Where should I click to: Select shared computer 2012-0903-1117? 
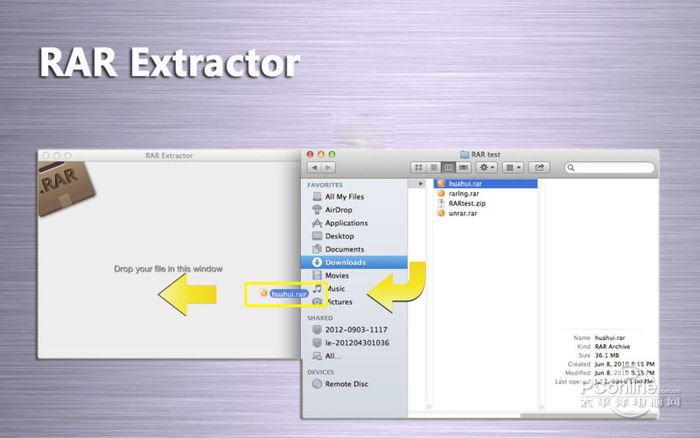(356, 330)
